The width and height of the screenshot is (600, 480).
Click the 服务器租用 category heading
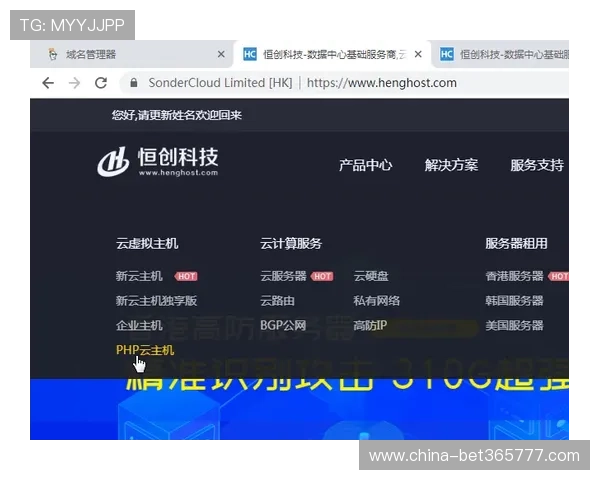coord(516,243)
